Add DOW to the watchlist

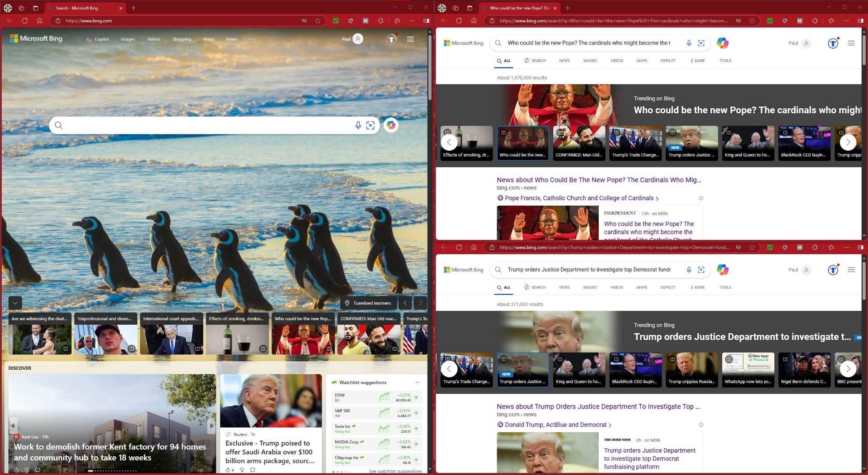(x=416, y=397)
